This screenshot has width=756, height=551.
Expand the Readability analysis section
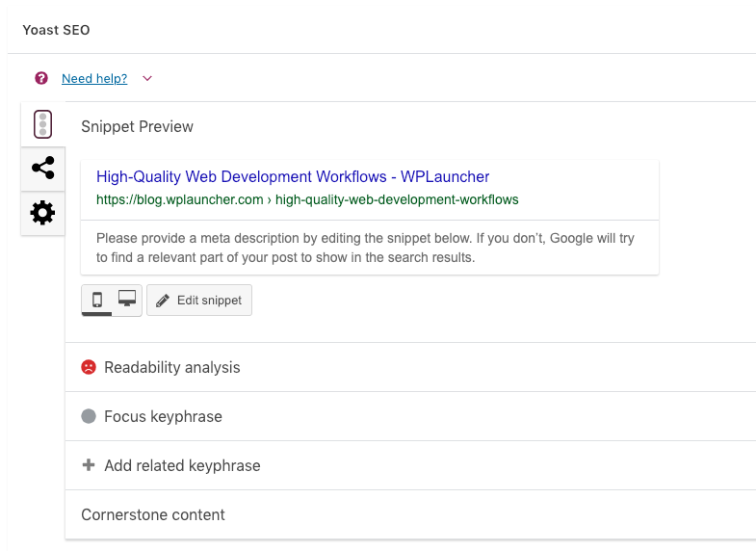click(x=172, y=367)
